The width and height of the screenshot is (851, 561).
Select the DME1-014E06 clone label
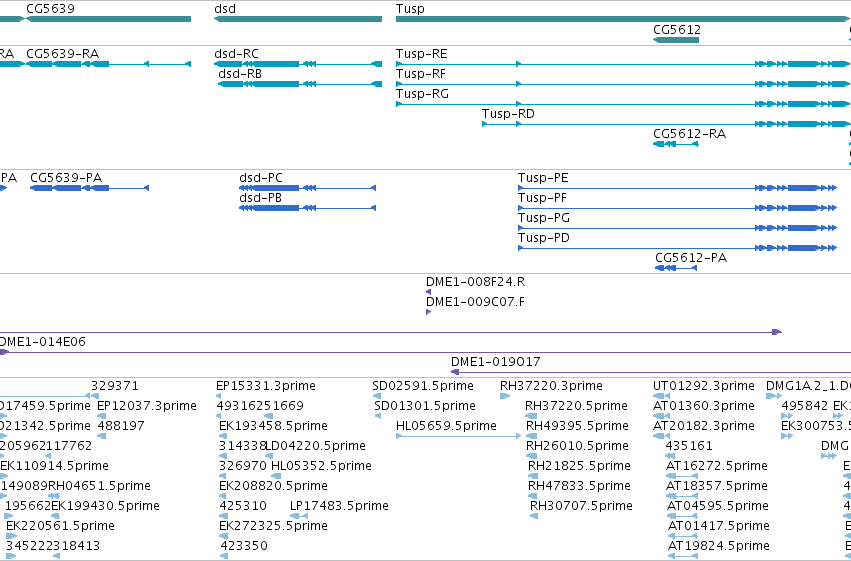(x=42, y=342)
